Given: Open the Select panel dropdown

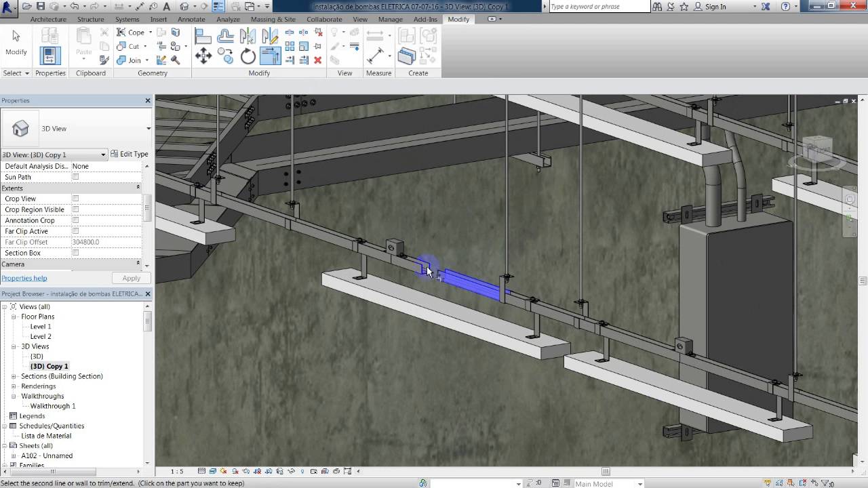Looking at the screenshot, I should pyautogui.click(x=27, y=73).
